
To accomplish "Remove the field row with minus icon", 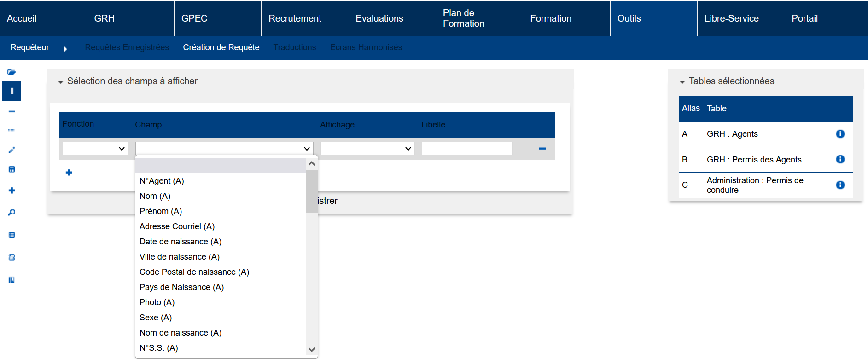I will [x=542, y=149].
